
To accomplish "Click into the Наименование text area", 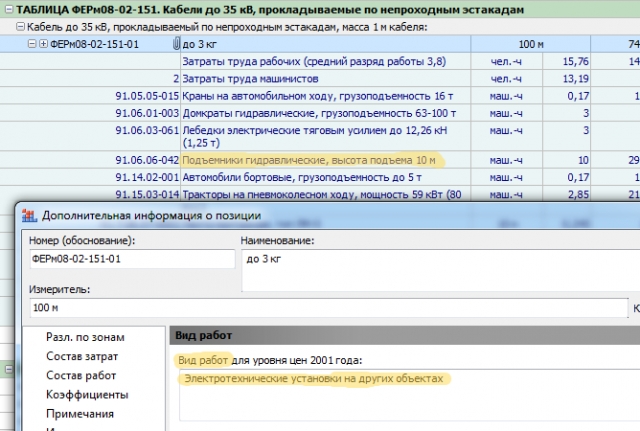I will point(441,270).
